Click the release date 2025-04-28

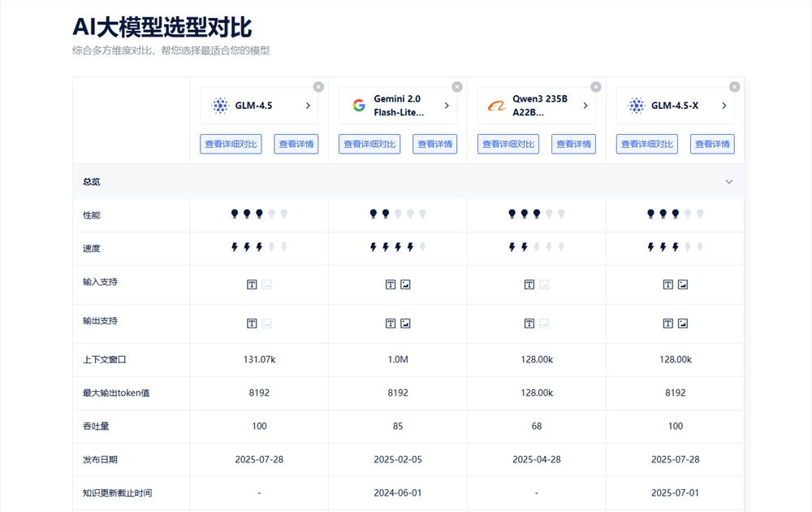(537, 460)
